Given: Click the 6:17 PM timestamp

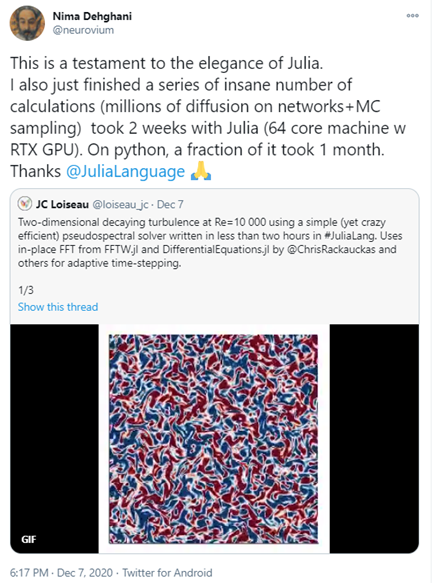Looking at the screenshot, I should click(x=29, y=573).
